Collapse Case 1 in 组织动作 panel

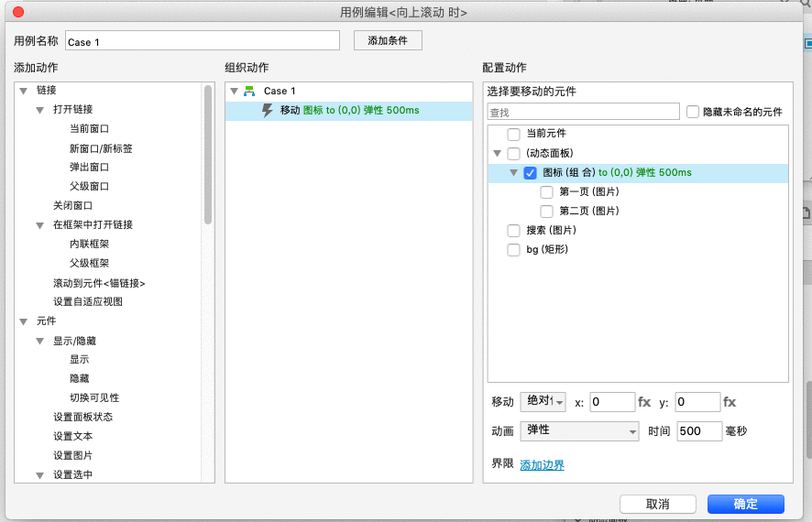[x=234, y=91]
